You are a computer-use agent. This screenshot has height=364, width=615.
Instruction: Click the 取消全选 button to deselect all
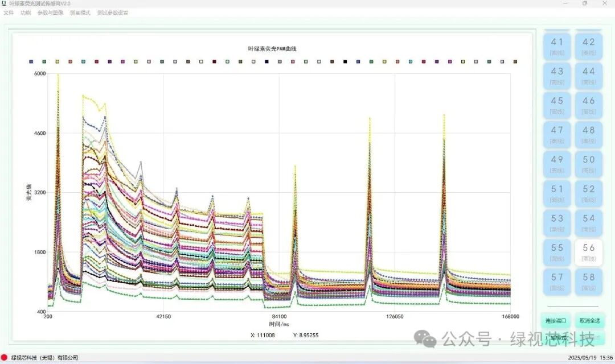pos(590,321)
